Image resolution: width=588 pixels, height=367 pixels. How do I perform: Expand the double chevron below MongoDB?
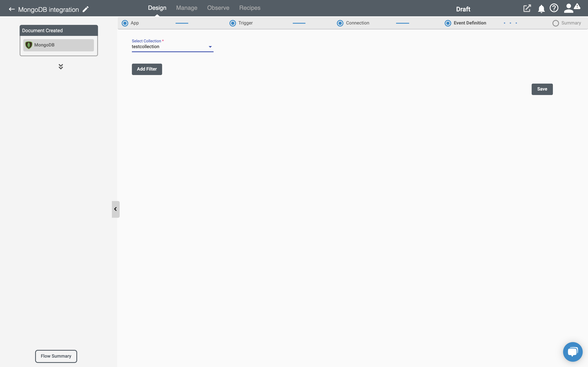pyautogui.click(x=61, y=66)
